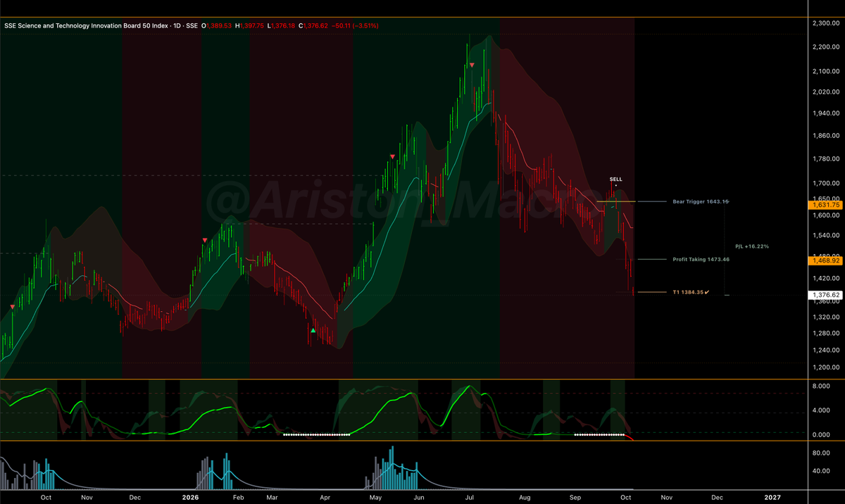Click the red down-triangle above the May rally
This screenshot has height=504, width=845.
tap(392, 156)
